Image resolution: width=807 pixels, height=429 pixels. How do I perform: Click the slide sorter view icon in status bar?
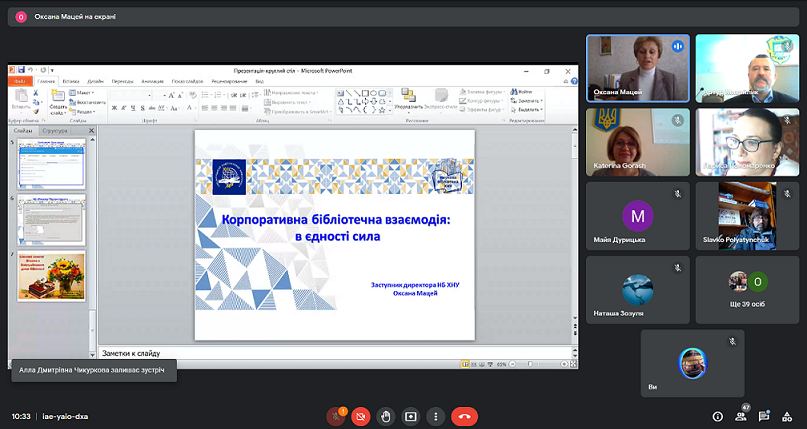473,364
